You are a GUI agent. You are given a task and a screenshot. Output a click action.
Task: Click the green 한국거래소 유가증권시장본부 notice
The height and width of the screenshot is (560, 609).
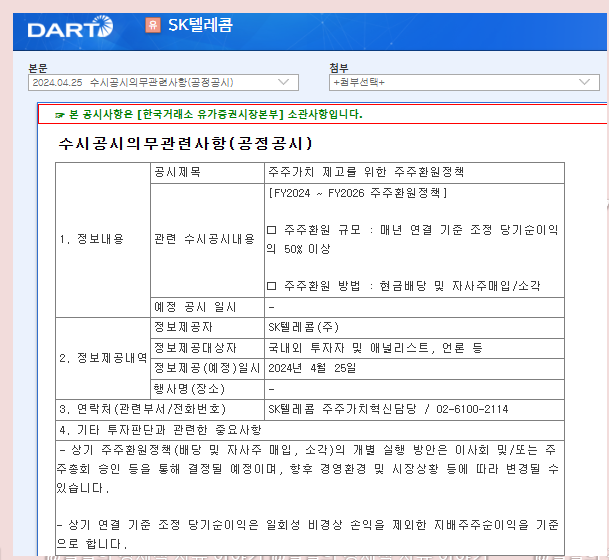coord(210,114)
